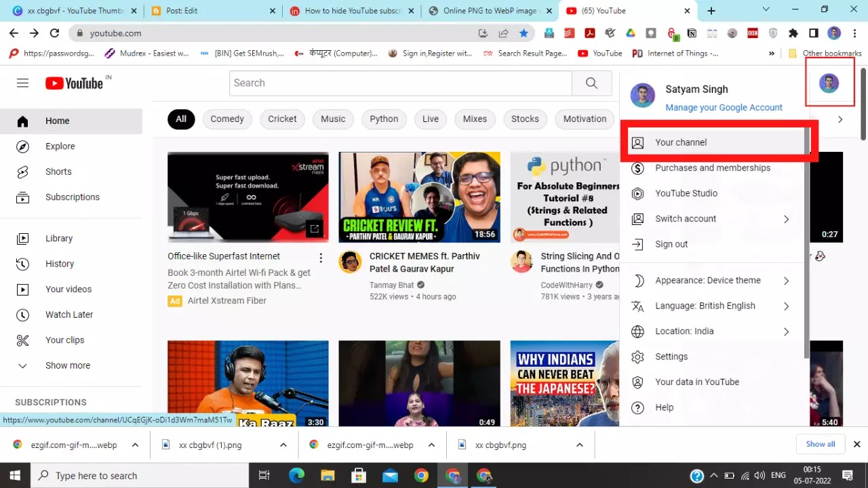Open Task View in the taskbar
Image resolution: width=868 pixels, height=488 pixels.
264,475
